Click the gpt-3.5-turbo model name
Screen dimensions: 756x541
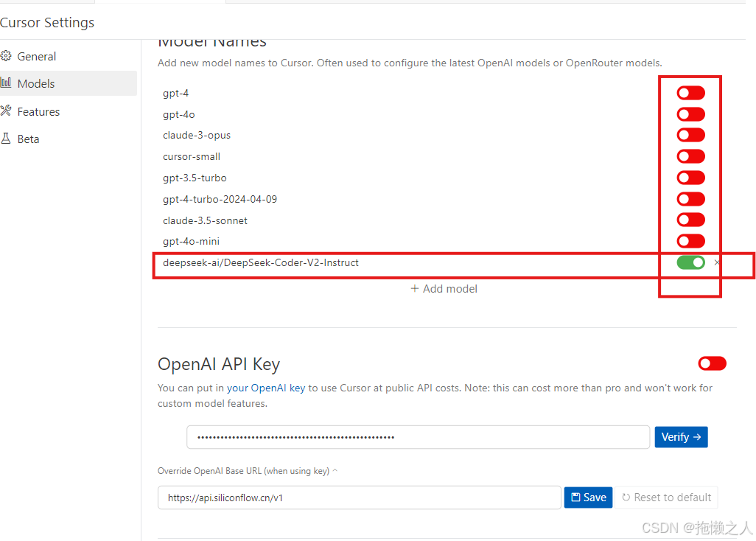pos(195,178)
